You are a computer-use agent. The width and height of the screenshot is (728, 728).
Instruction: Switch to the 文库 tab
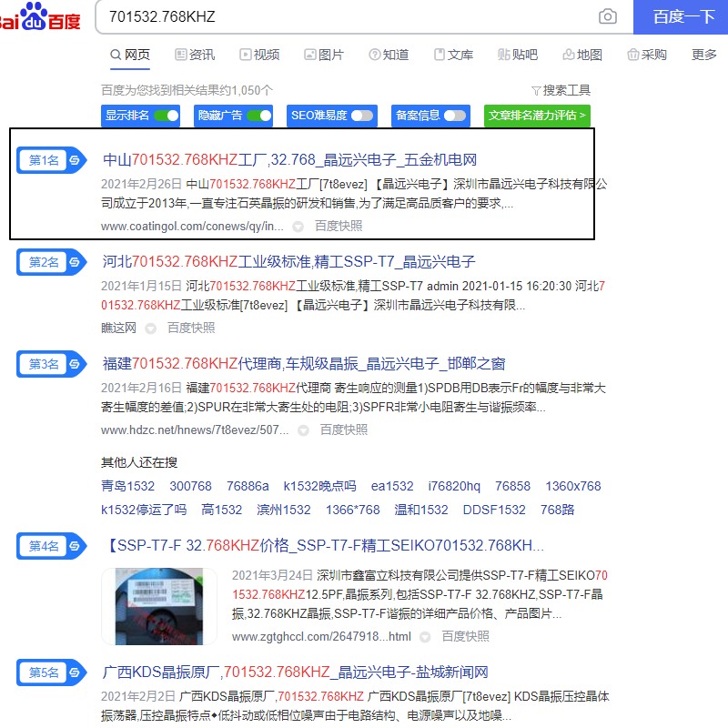point(453,55)
